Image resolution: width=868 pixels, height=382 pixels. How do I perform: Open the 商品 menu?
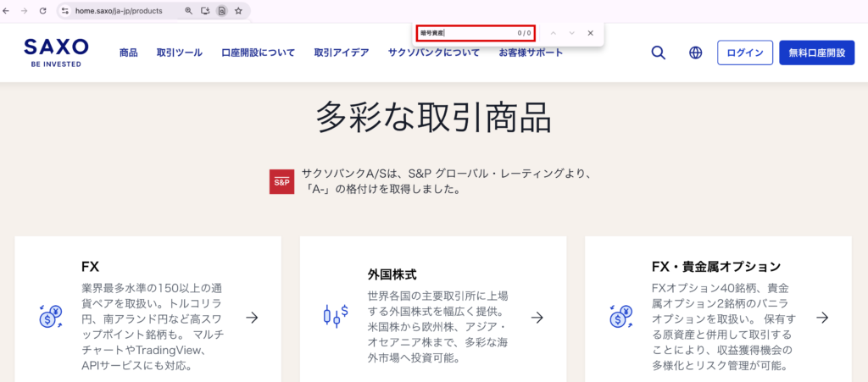point(129,53)
